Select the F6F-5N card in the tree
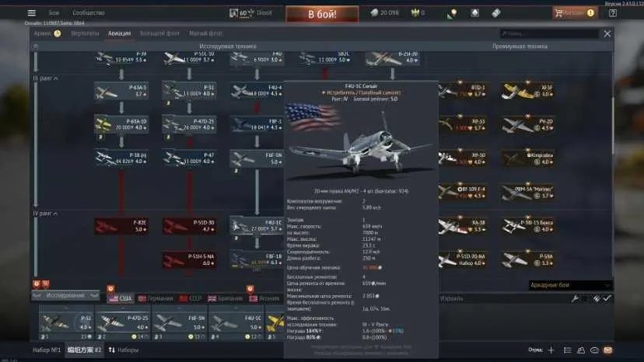Viewport: 644px width, 362px height. tap(257, 158)
